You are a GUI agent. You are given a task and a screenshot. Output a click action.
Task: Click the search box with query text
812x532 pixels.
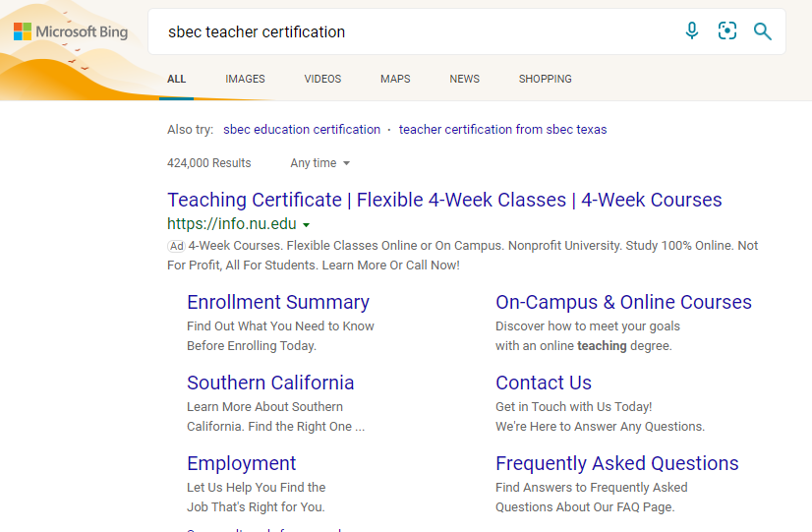tap(413, 31)
